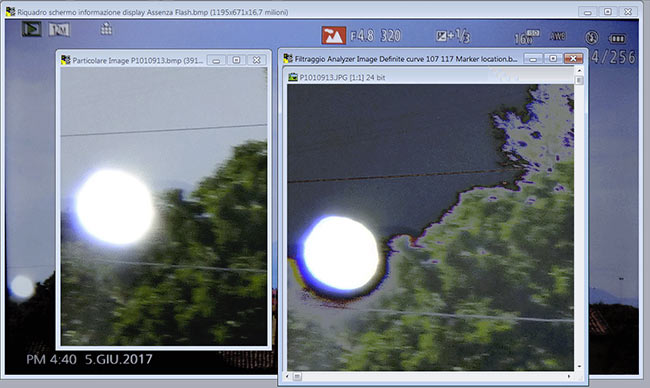The image size is (650, 388).
Task: Click the battery level icon
Action: (x=617, y=39)
